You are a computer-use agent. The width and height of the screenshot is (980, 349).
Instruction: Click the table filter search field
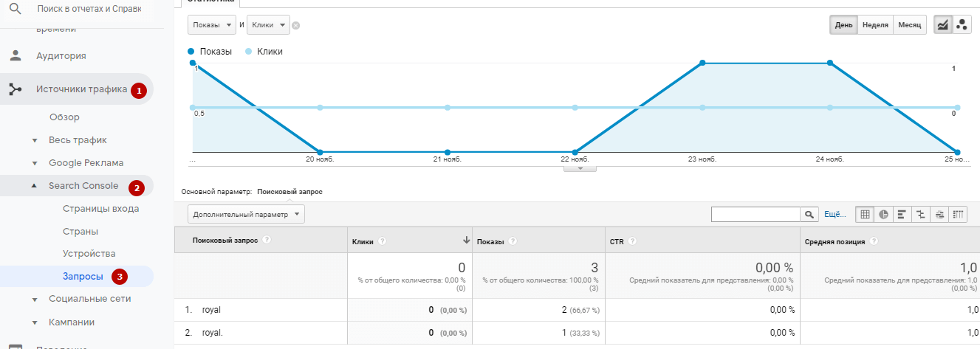(x=756, y=214)
